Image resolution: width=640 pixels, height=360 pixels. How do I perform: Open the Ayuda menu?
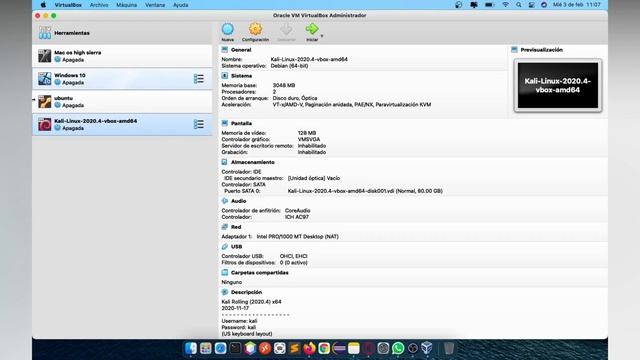tap(180, 5)
